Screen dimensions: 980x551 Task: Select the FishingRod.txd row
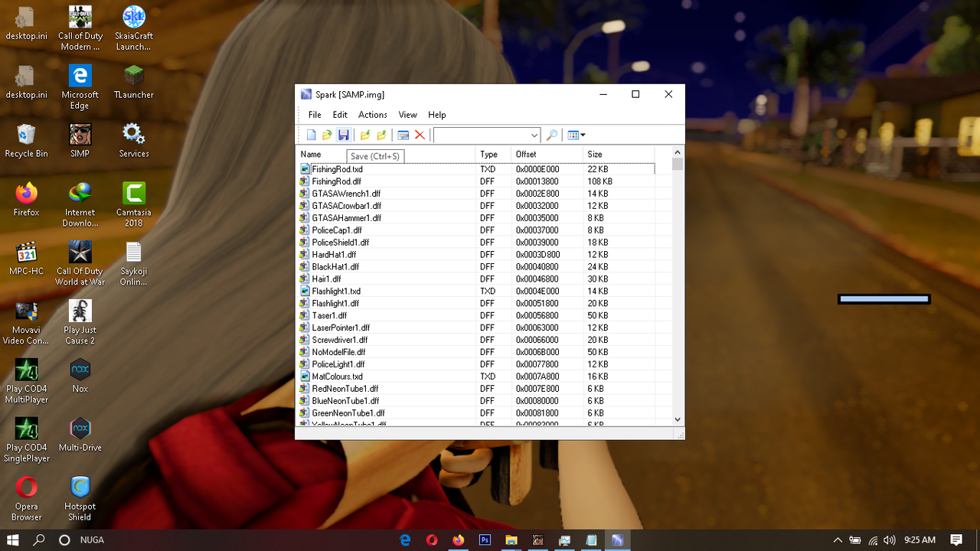[x=476, y=169]
